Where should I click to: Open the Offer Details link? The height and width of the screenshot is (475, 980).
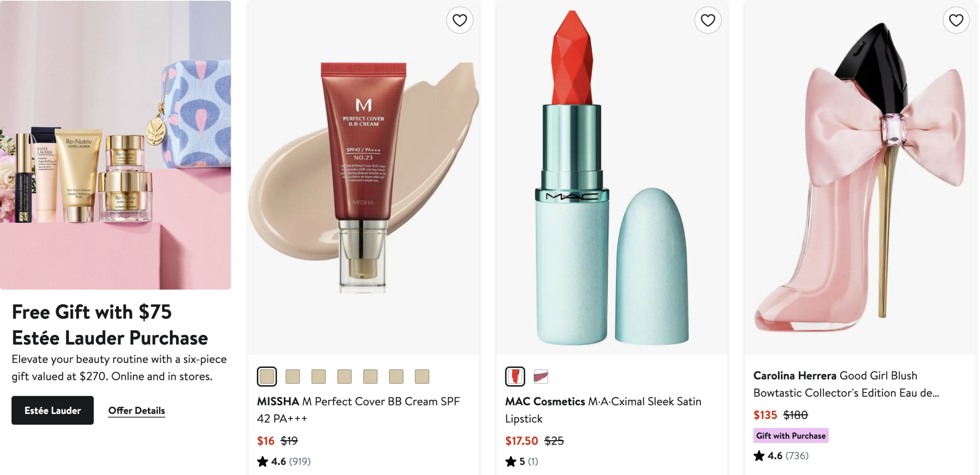click(x=137, y=410)
